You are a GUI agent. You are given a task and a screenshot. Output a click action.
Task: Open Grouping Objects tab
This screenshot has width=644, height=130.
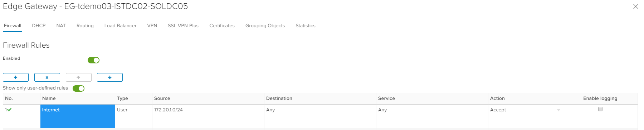265,26
